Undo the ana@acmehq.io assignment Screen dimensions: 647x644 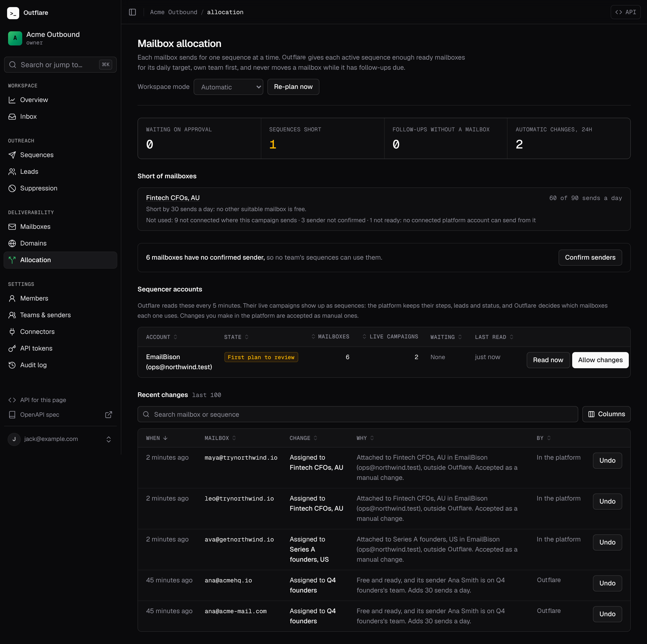point(607,583)
